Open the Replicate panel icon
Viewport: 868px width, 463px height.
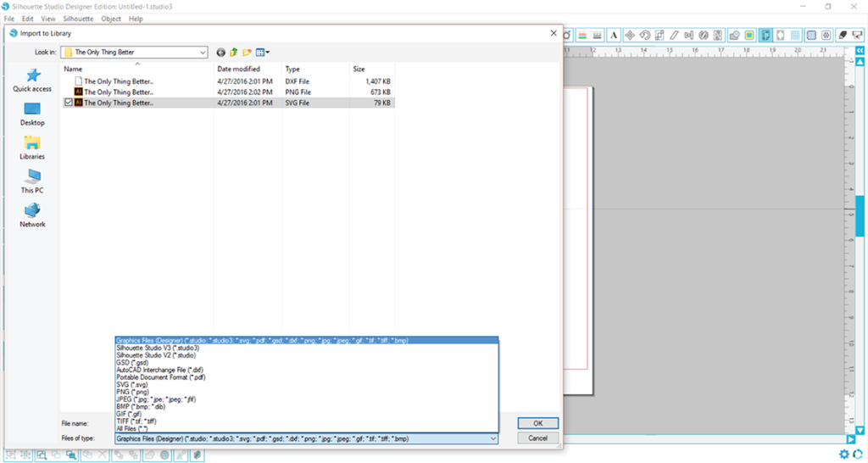click(704, 36)
